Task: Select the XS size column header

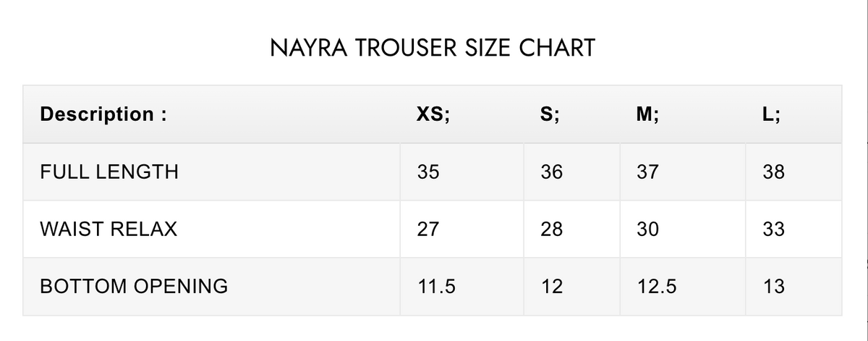Action: tap(433, 114)
